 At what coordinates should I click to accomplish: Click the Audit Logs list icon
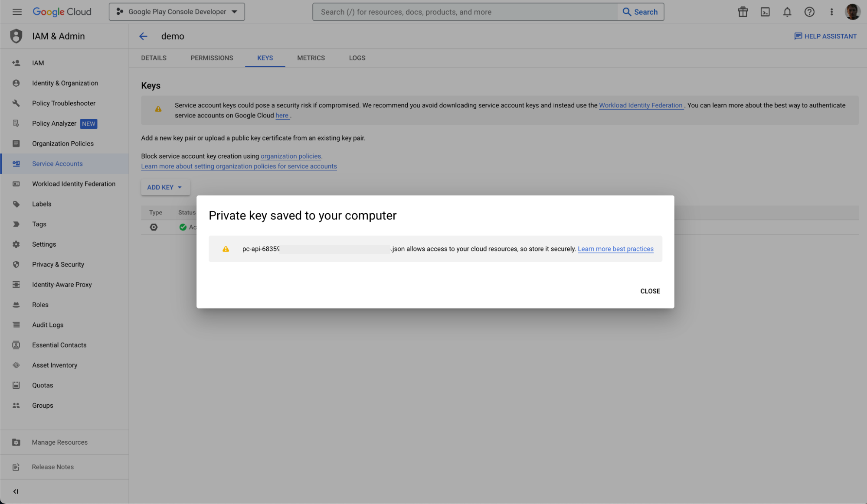[x=16, y=325]
